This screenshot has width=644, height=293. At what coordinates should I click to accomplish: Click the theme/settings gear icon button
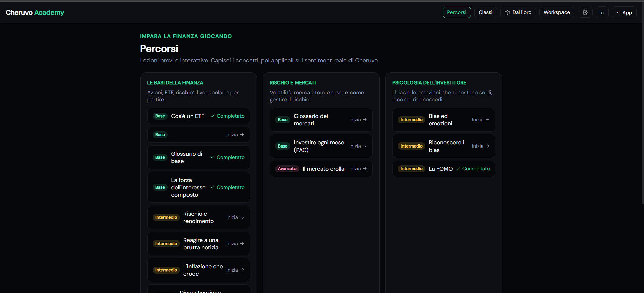585,12
